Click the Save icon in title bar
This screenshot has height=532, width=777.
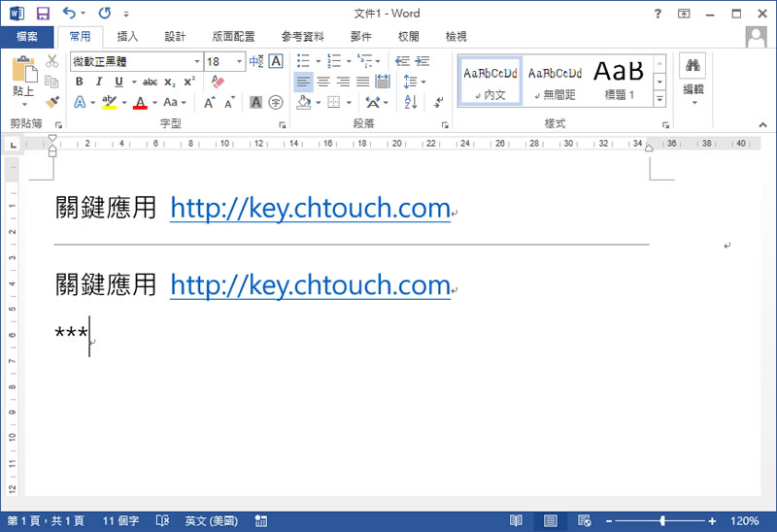click(43, 14)
